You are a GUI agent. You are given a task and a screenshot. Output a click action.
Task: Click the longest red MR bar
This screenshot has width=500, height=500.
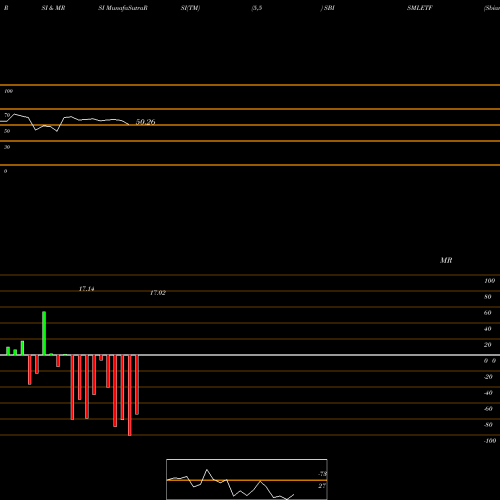click(130, 395)
